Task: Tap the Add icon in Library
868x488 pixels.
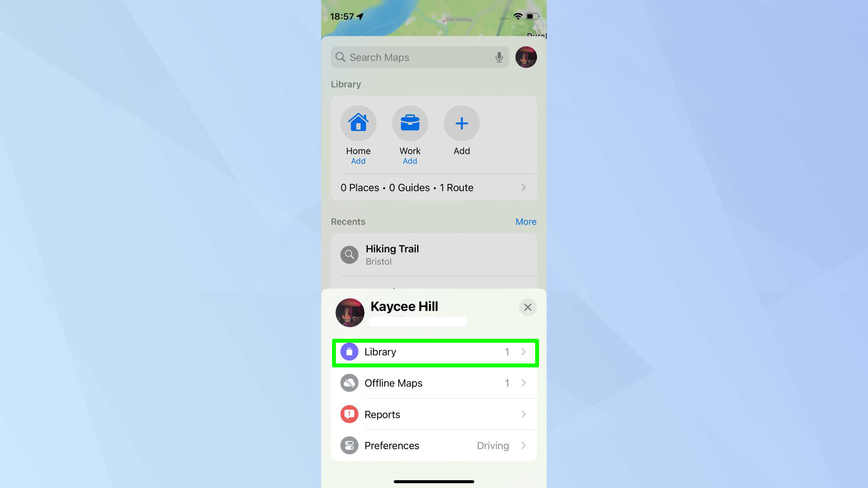Action: pyautogui.click(x=461, y=123)
